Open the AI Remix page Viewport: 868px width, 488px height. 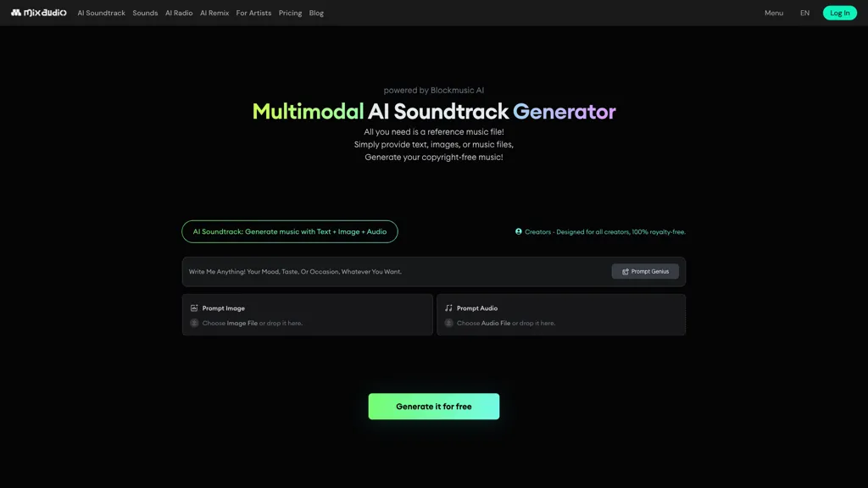pyautogui.click(x=214, y=13)
